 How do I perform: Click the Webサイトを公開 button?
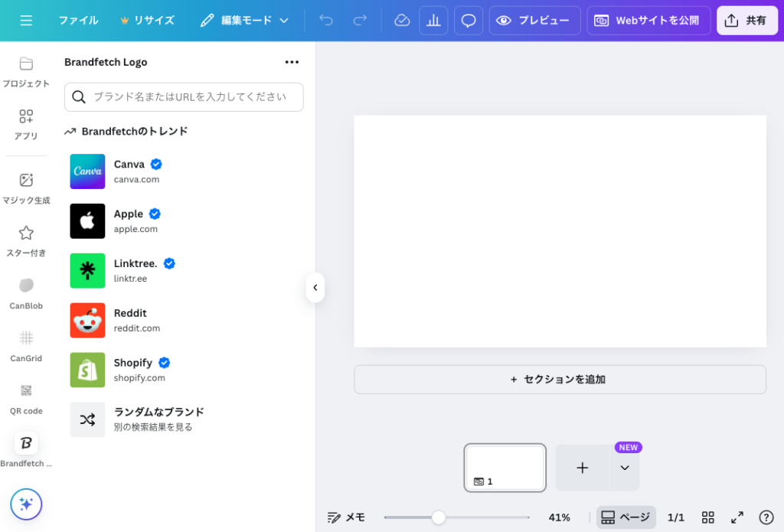[648, 21]
